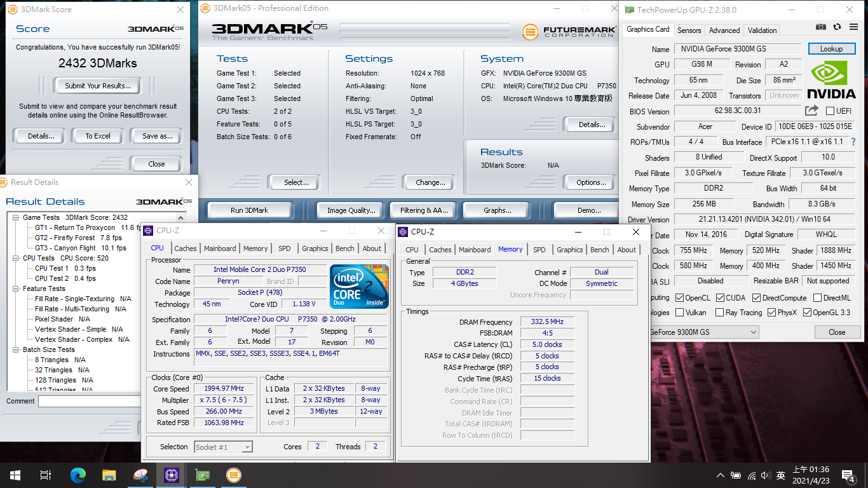Screen dimensions: 868x488
Task: Click the NVIDIA logo in GPU-Z
Action: pos(832,80)
